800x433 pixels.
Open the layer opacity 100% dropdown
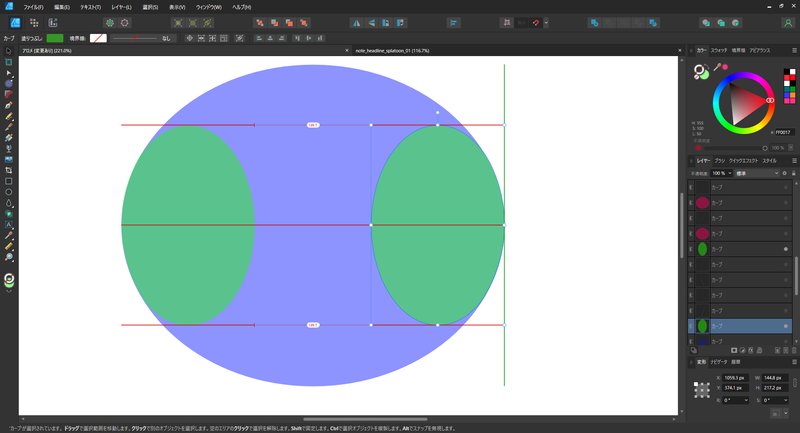tap(722, 173)
